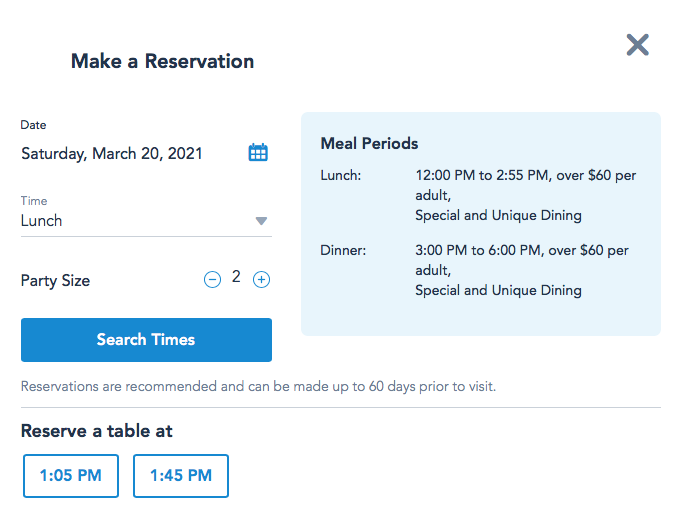683x531 pixels.
Task: Choose the 1:45 PM table time
Action: [x=181, y=476]
